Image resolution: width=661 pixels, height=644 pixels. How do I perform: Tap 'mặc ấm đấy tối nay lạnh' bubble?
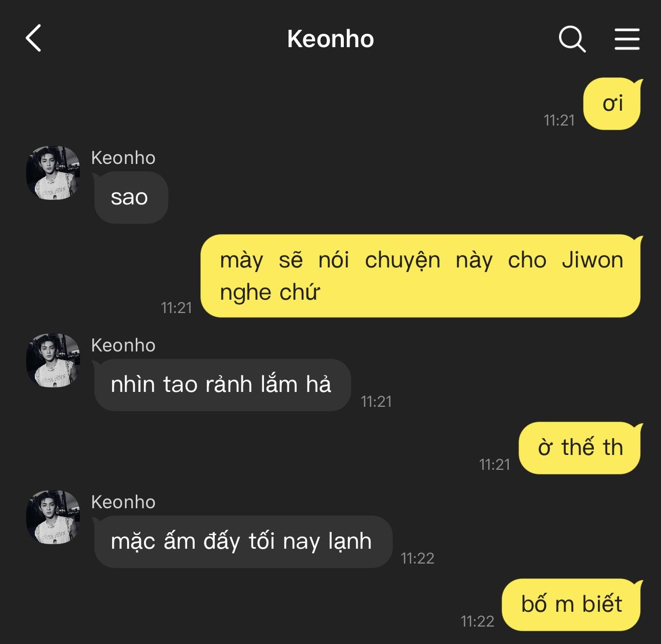243,542
